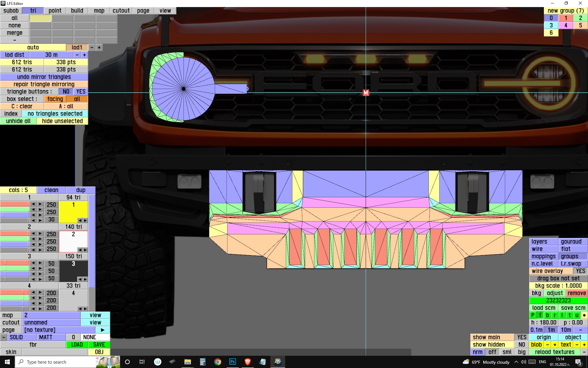Set triangle buttons to YES
Screen dimensions: 588x368
point(81,92)
